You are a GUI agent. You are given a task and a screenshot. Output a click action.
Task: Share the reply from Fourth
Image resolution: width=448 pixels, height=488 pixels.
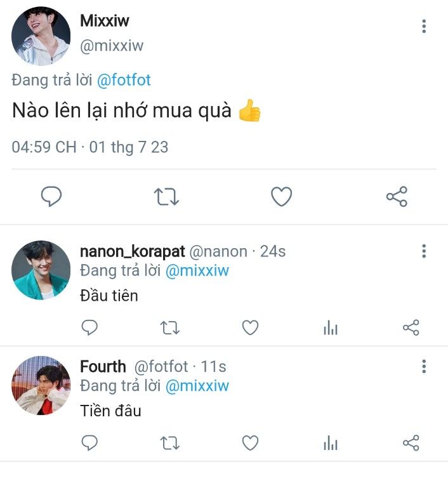pos(411,442)
